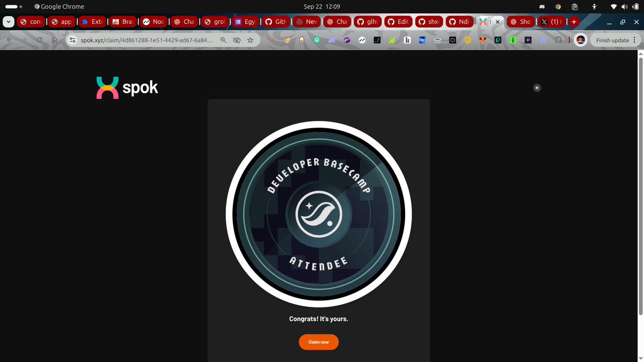Reload the current page
The width and height of the screenshot is (644, 362).
click(39, 40)
